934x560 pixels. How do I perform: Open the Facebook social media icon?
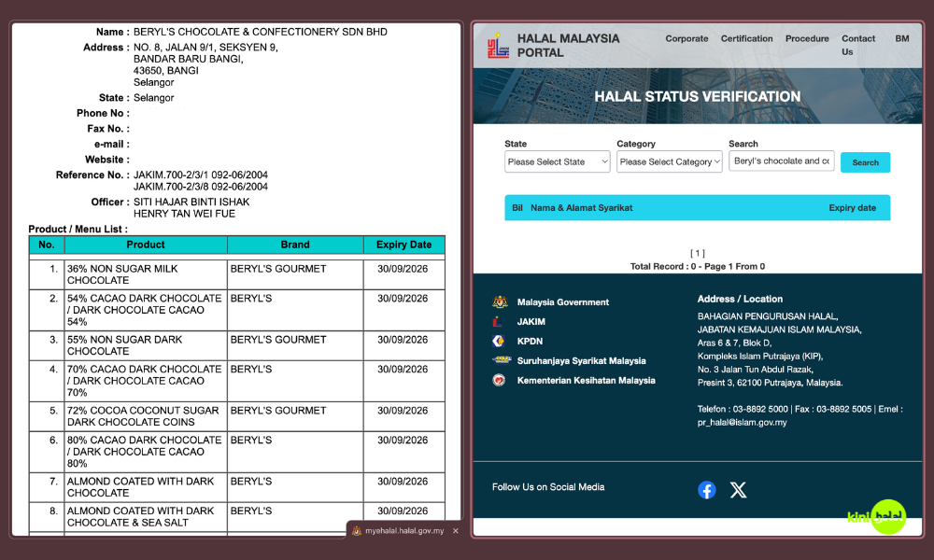(x=707, y=490)
